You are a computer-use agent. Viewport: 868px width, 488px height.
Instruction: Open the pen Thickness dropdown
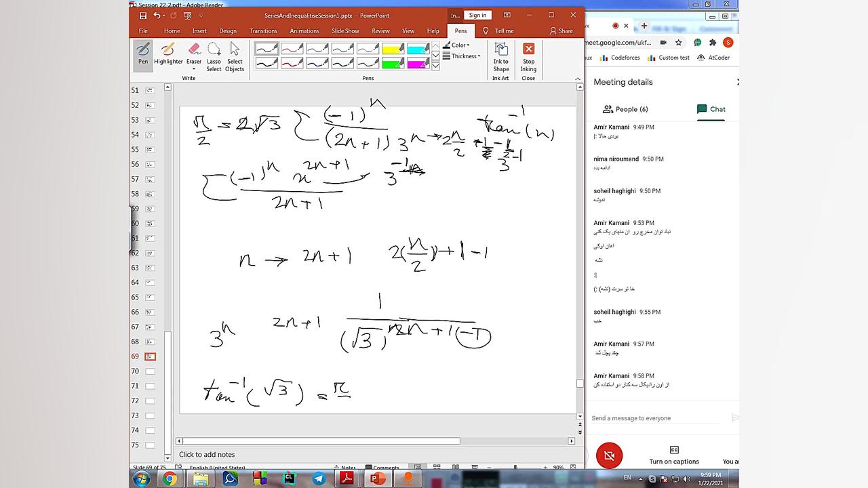(x=461, y=56)
